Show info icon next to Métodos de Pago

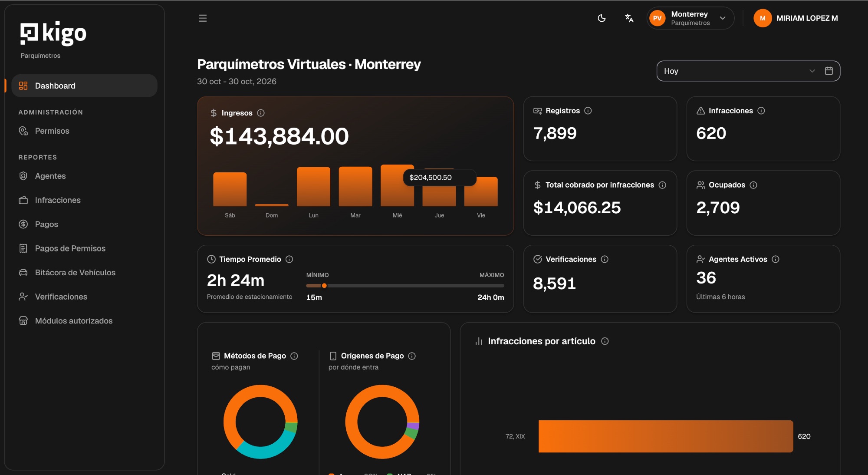click(x=294, y=356)
